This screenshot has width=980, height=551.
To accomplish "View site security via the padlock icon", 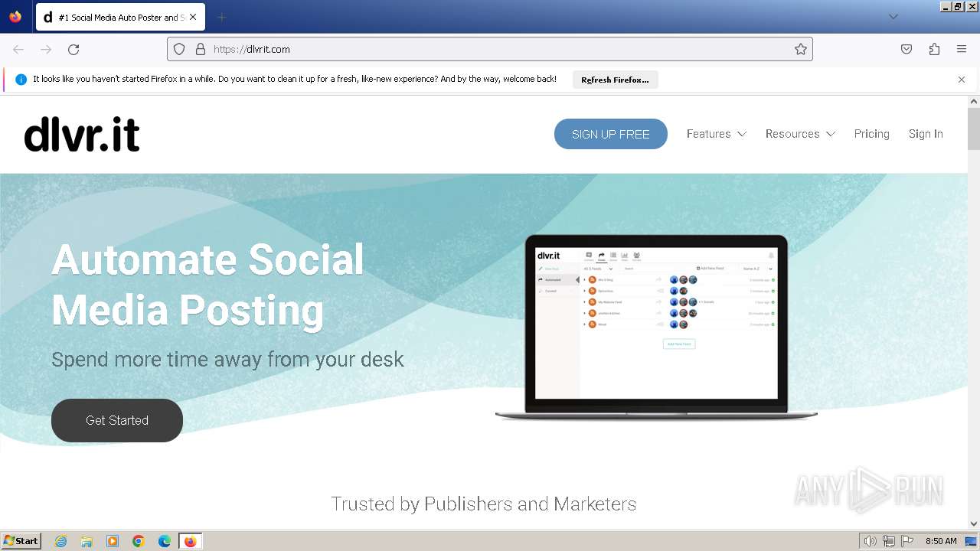I will tap(201, 49).
